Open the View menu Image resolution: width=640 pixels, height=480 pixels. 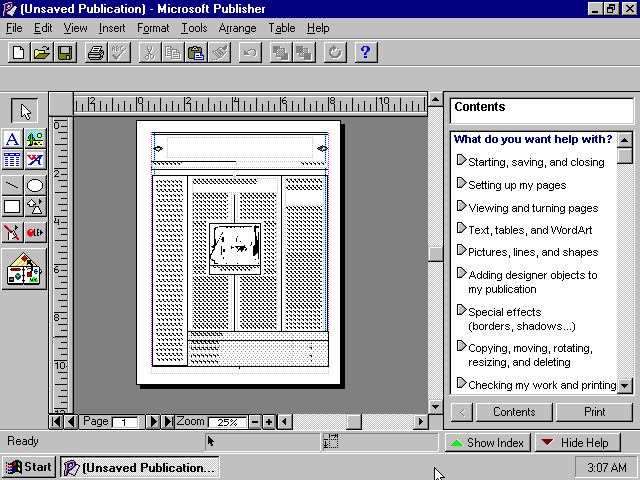[x=75, y=28]
